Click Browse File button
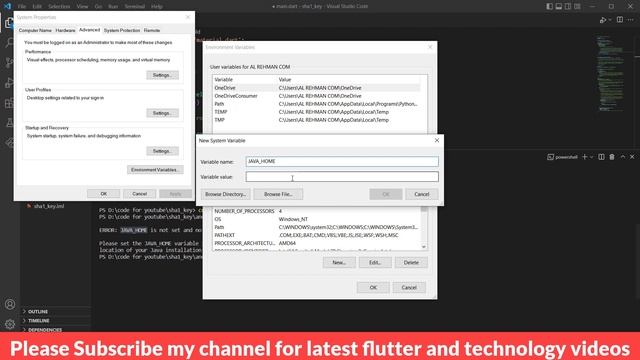The image size is (640, 360). 278,194
